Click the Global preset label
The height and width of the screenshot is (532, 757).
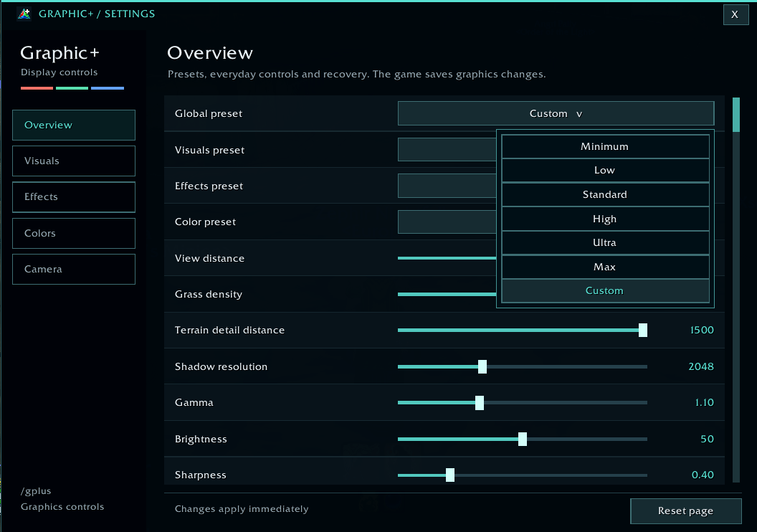tap(209, 113)
